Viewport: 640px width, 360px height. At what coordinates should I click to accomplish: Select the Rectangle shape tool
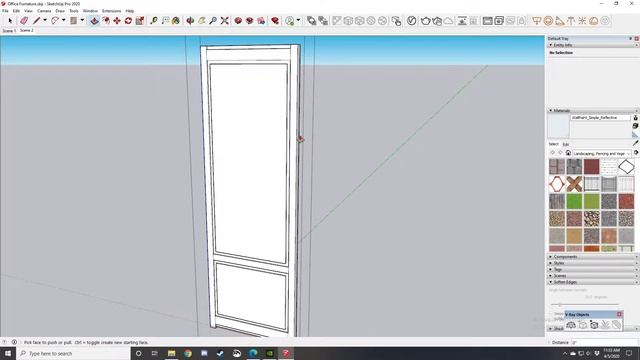tap(73, 20)
